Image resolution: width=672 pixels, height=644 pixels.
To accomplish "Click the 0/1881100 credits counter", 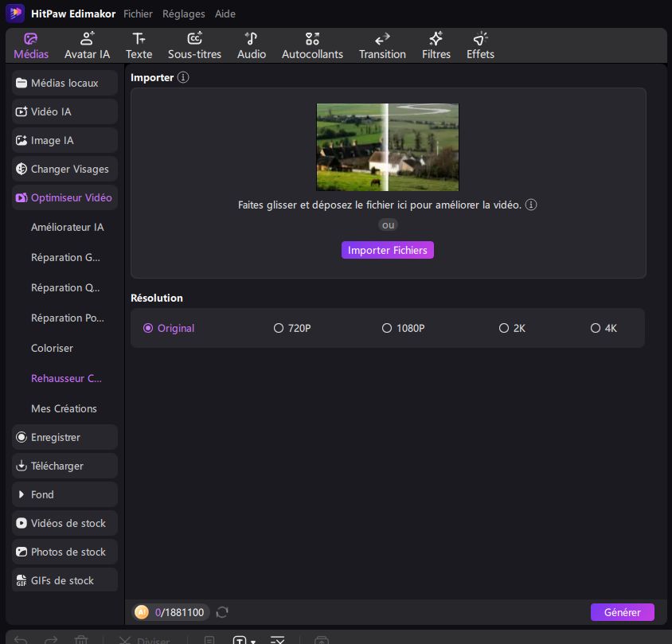I will coord(179,612).
